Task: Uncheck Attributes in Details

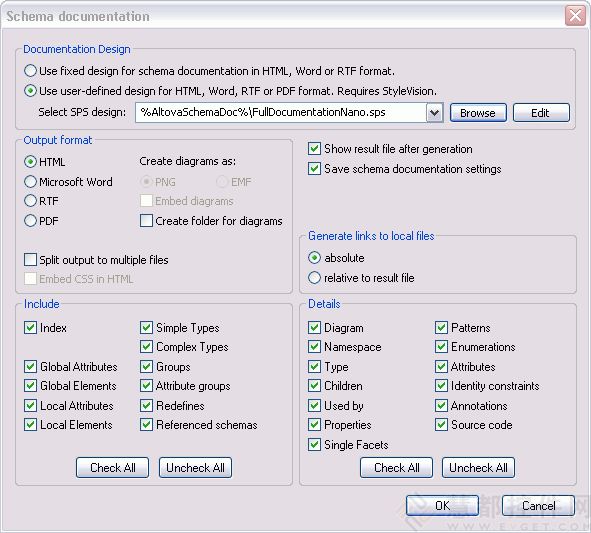Action: [x=441, y=366]
